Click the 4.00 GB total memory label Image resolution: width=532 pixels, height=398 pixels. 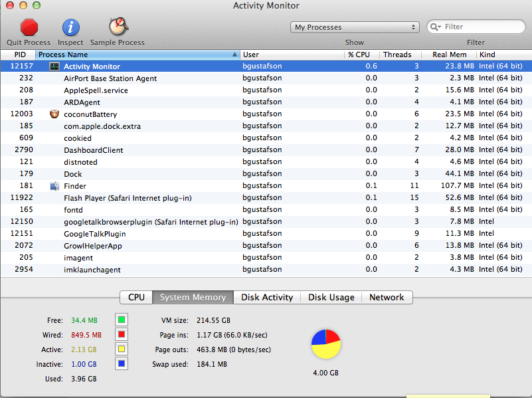pyautogui.click(x=325, y=373)
